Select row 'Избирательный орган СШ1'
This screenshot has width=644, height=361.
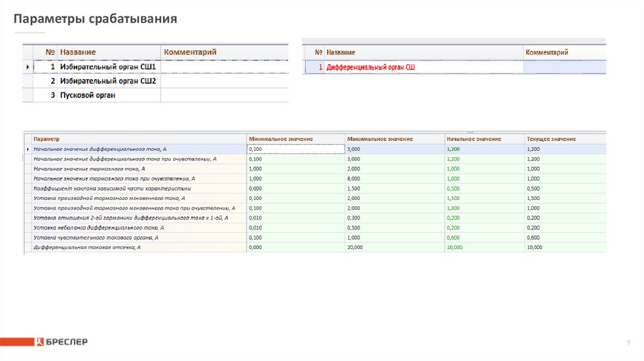pyautogui.click(x=155, y=67)
